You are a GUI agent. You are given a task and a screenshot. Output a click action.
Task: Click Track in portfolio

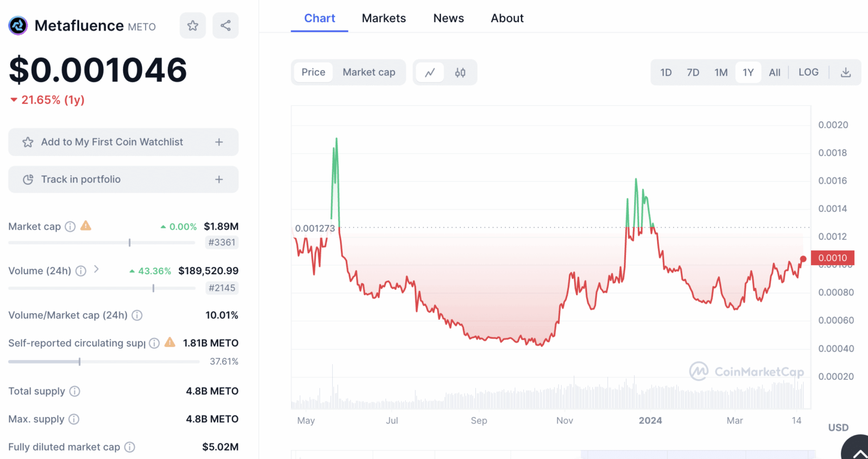point(123,179)
